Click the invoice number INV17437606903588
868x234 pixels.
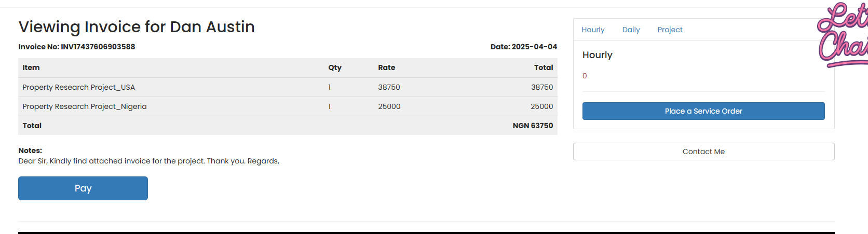click(98, 47)
